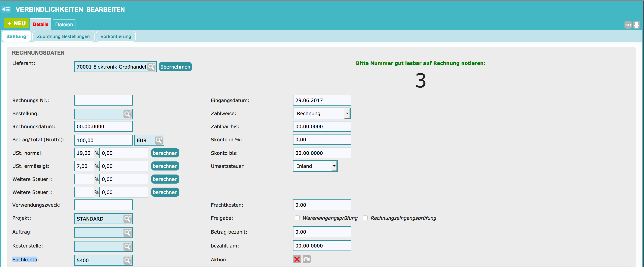This screenshot has width=644, height=267.
Task: Click the Kostenstelle lookup icon
Action: pos(128,246)
